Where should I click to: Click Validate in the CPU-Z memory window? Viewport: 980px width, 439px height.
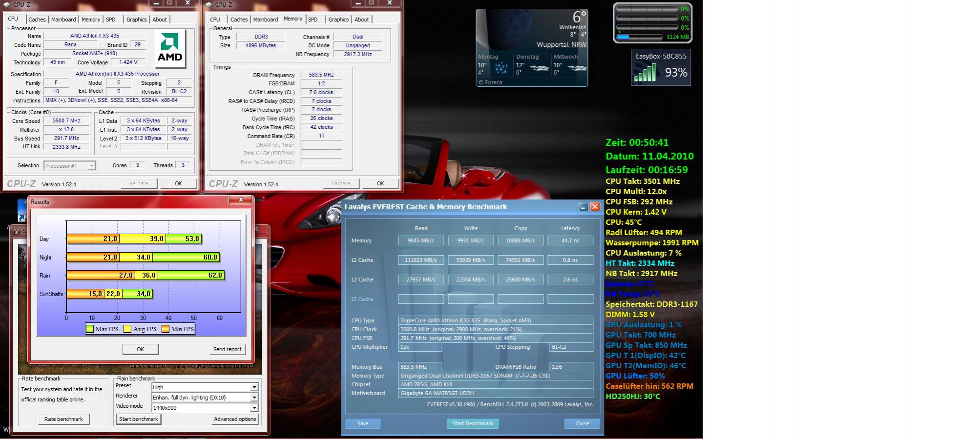[341, 183]
